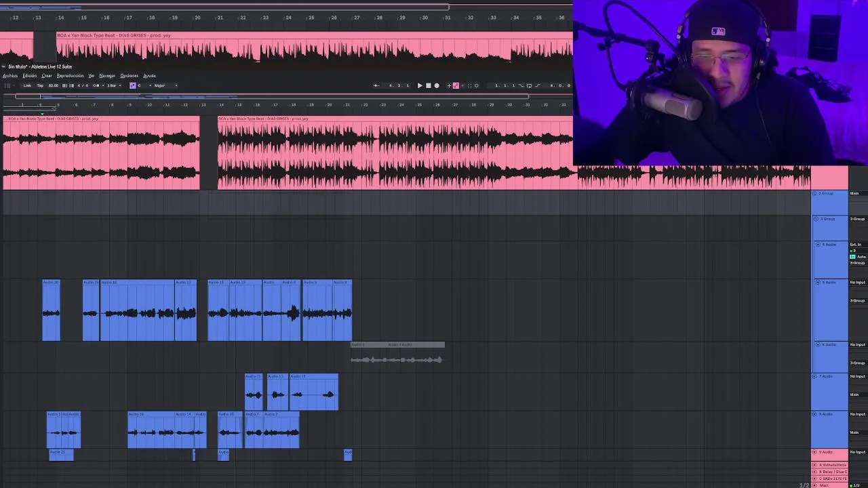868x488 pixels.
Task: Click the Capture MIDI icon
Action: pyautogui.click(x=469, y=85)
